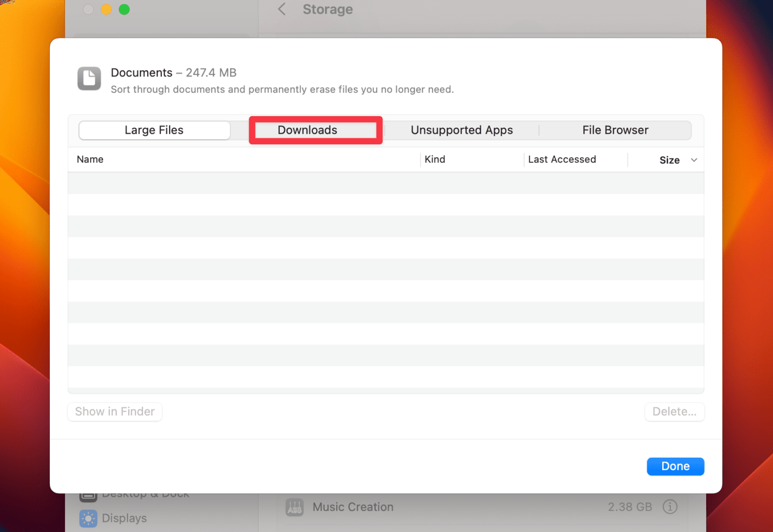Sort files by the Name column
Screen dimensions: 773x532
90,159
